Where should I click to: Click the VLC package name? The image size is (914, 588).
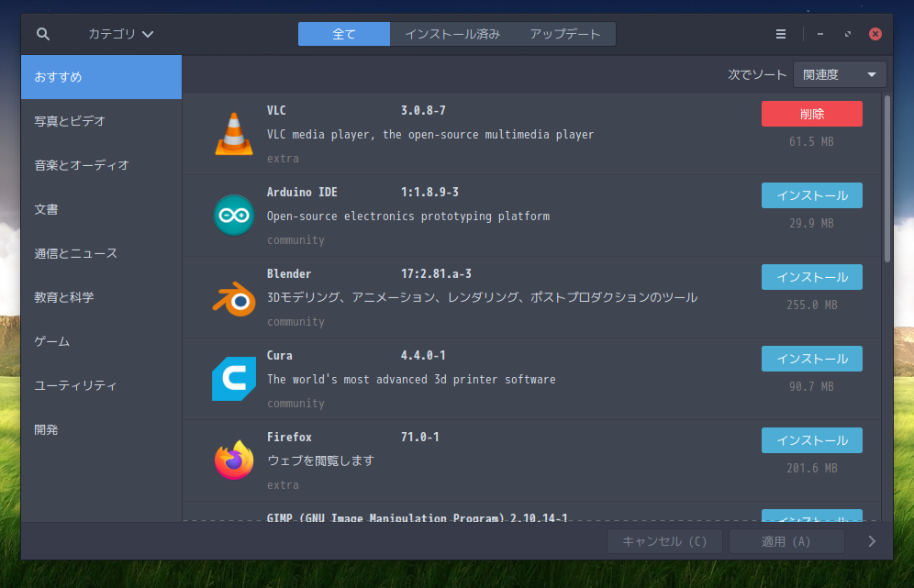click(276, 111)
